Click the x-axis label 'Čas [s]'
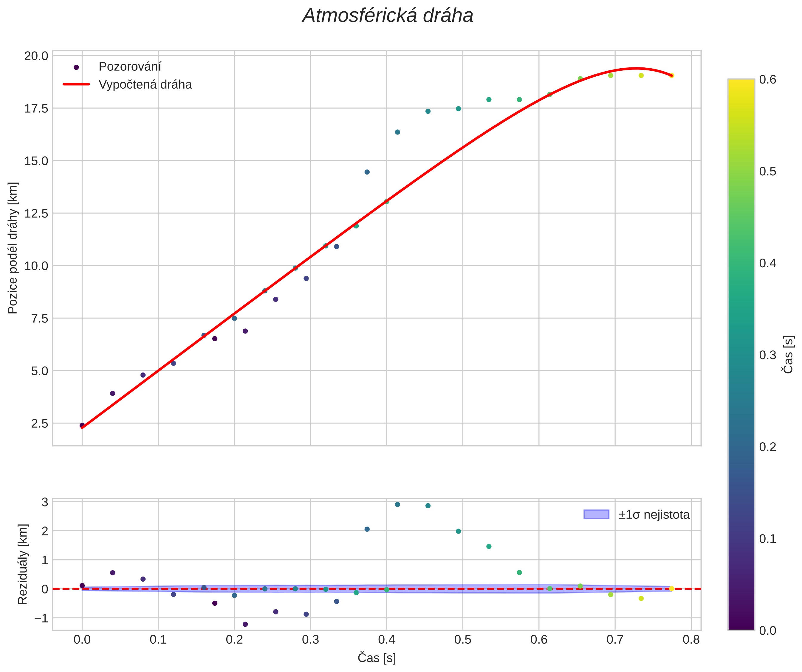The height and width of the screenshot is (672, 802). click(x=377, y=658)
